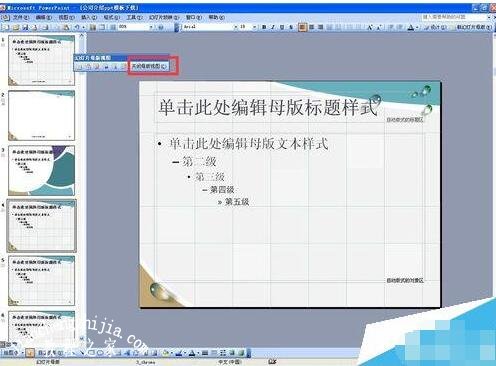Open the zoom percentage dropdown
Screen dimensions: 496x366
pyautogui.click(x=151, y=27)
